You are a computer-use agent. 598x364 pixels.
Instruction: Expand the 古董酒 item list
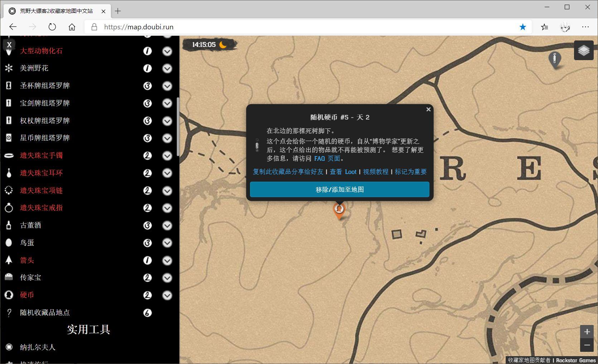[x=167, y=225]
